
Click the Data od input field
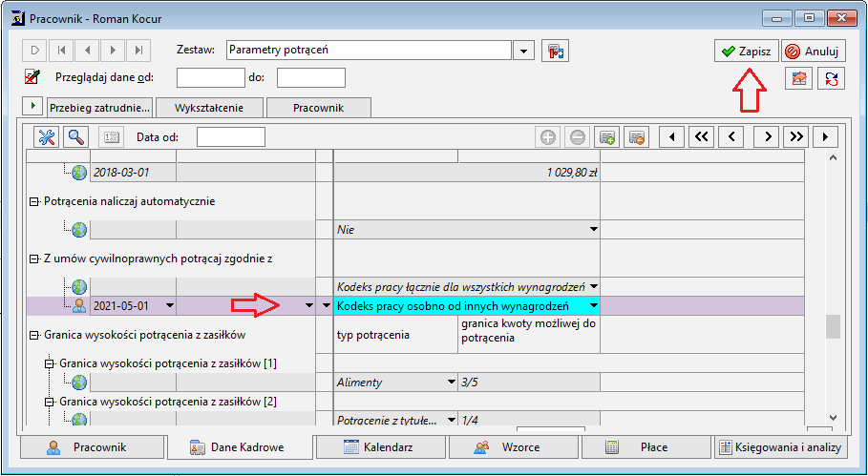coord(231,137)
